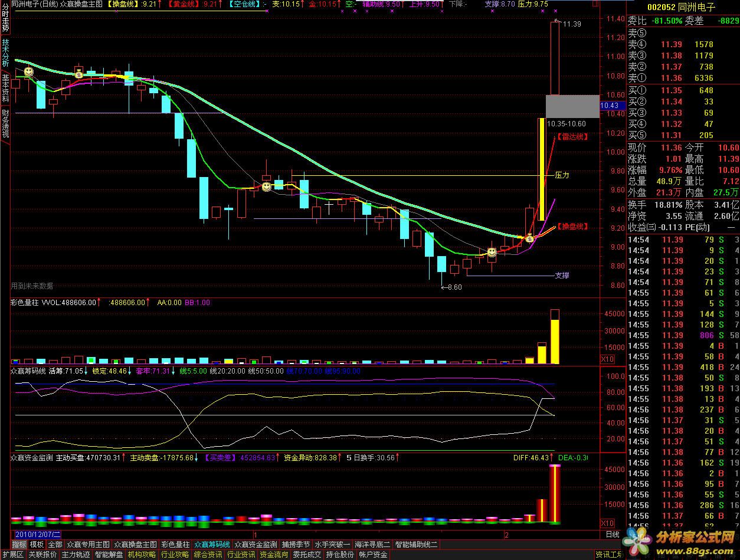Open the 扩展区 bottom tab
The width and height of the screenshot is (740, 560).
pos(12,555)
